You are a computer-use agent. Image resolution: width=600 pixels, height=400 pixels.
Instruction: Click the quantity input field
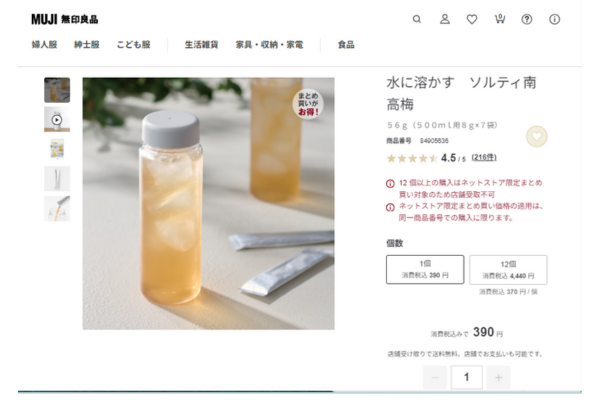[x=466, y=377]
